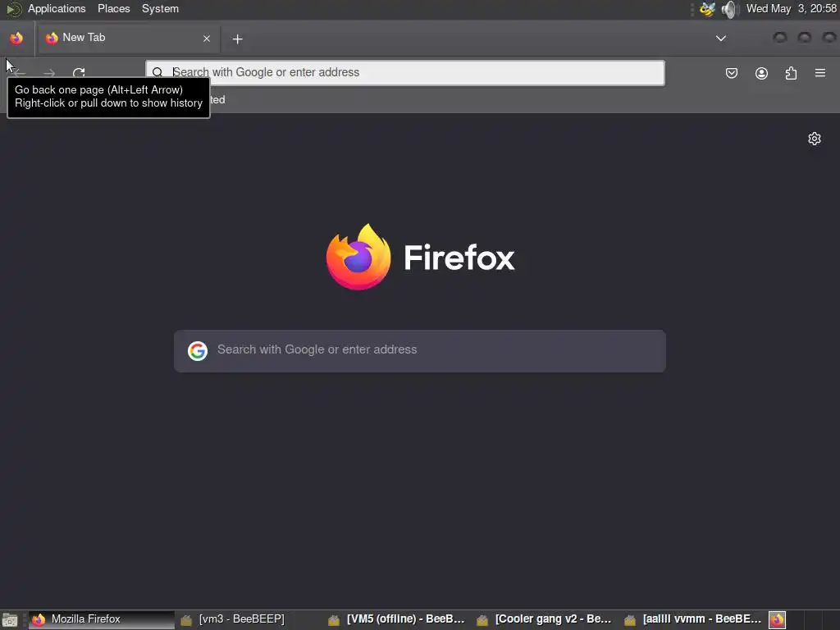
Task: Open the Extensions puzzle icon
Action: pyautogui.click(x=791, y=73)
